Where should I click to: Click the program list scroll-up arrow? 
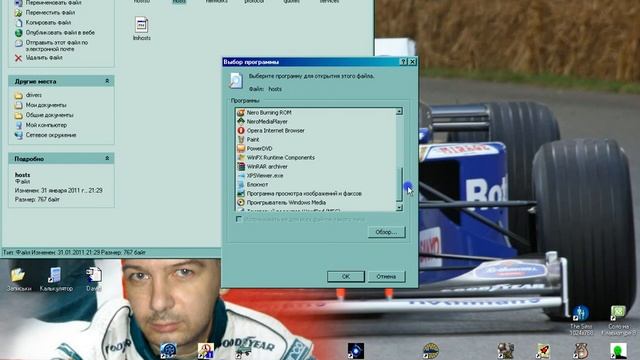399,111
